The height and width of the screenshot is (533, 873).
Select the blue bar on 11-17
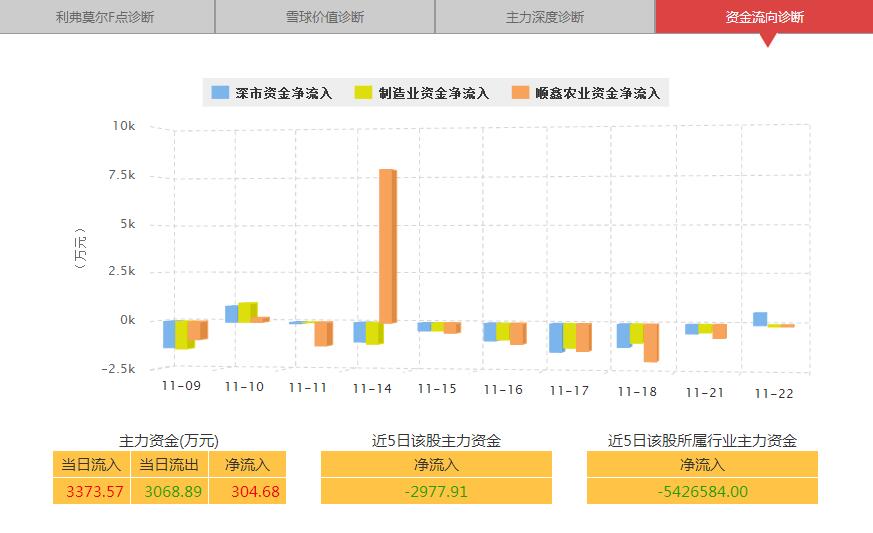pos(557,338)
